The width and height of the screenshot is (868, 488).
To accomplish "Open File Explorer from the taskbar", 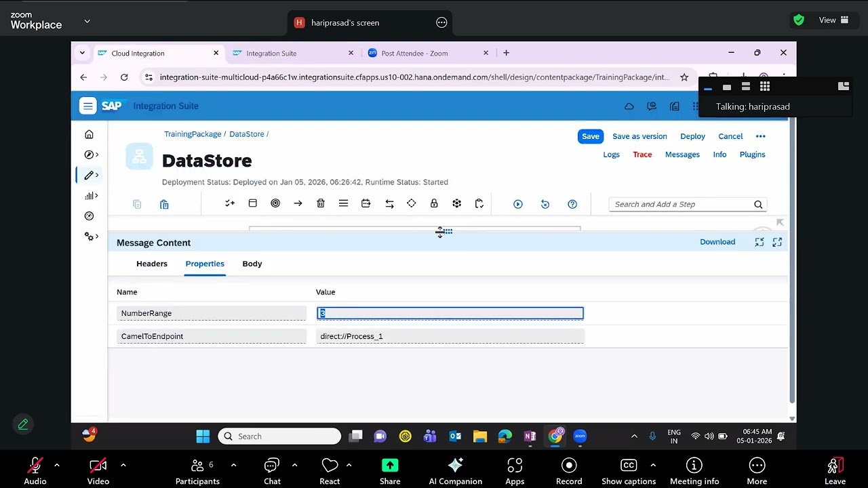I will [480, 436].
